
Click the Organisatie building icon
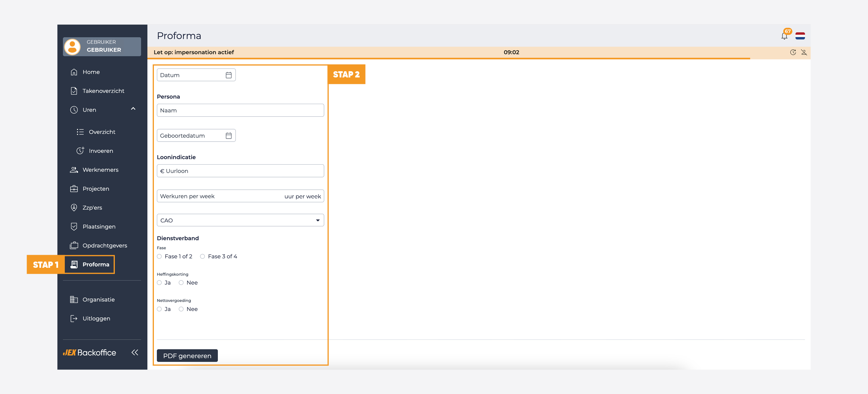point(74,299)
